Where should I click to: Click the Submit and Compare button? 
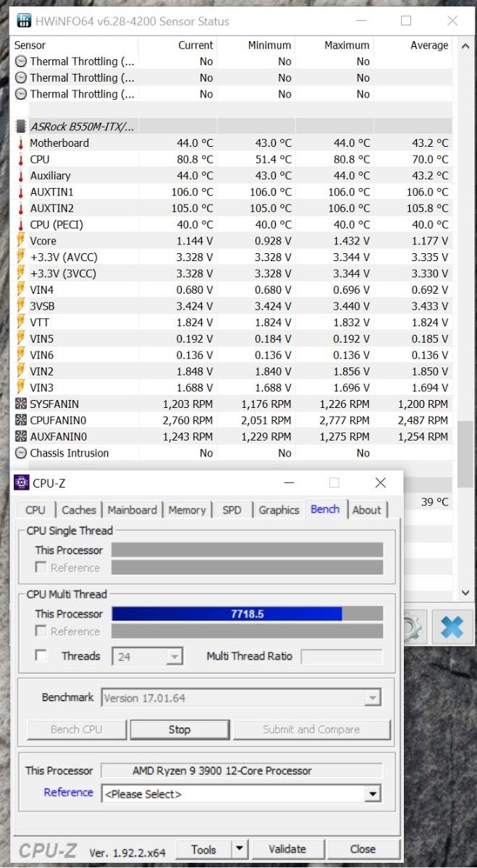point(311,729)
